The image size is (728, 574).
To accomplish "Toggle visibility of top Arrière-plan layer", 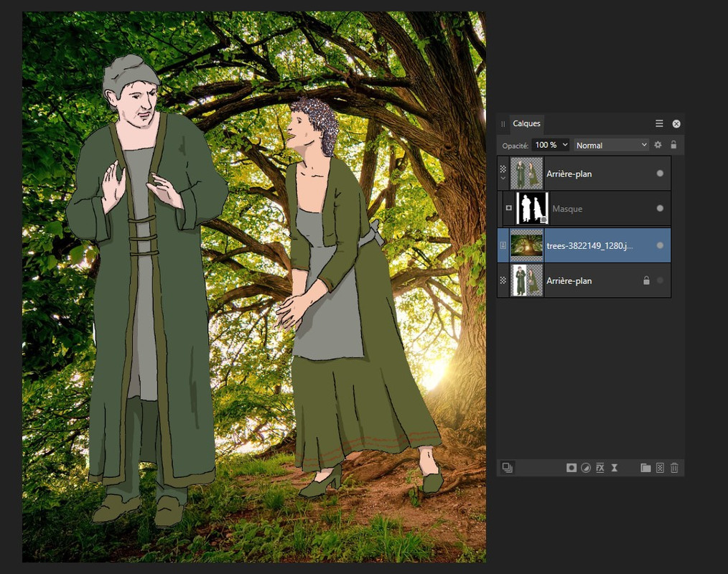I will tap(660, 173).
